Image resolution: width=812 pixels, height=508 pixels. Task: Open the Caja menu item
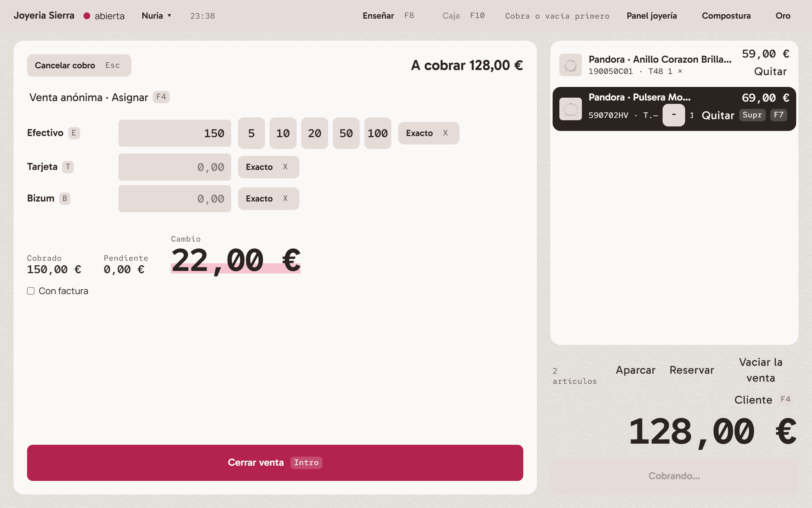point(464,16)
